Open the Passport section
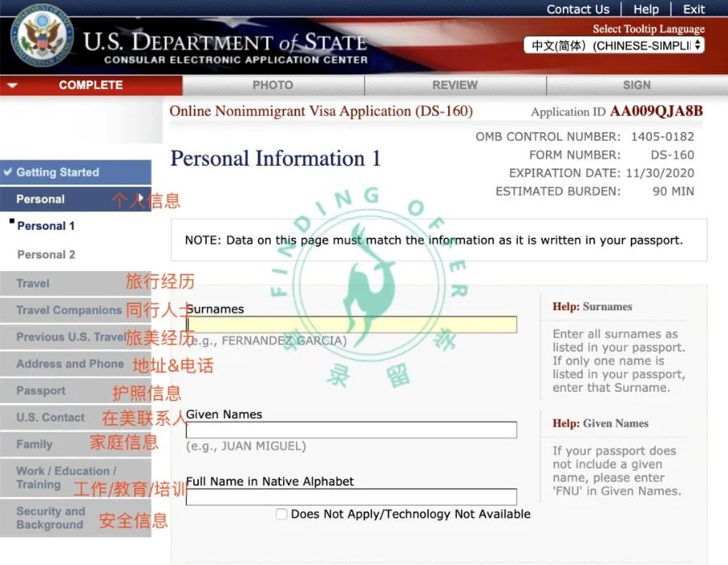Viewport: 728px width, 565px height. (40, 390)
